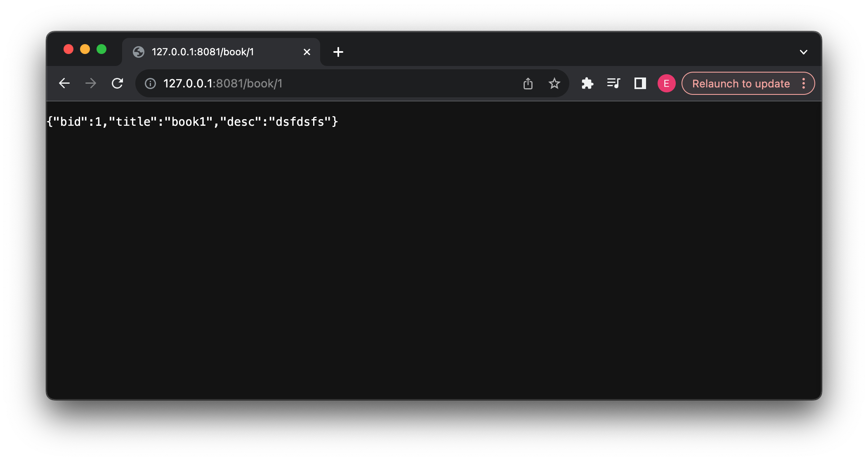
Task: Open the share page icon
Action: (x=528, y=83)
